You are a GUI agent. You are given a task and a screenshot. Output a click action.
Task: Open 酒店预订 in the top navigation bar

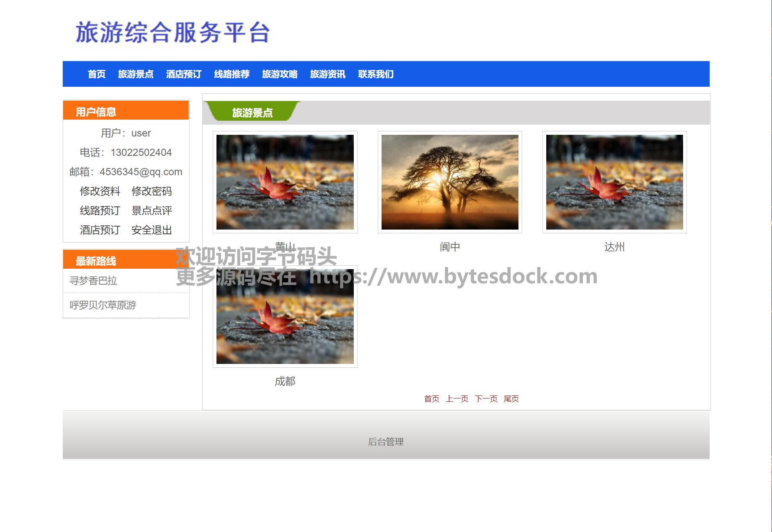coord(184,74)
